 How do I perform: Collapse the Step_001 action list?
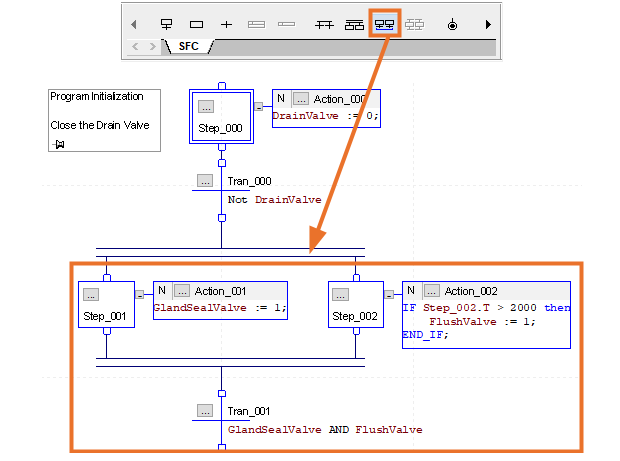click(x=140, y=295)
